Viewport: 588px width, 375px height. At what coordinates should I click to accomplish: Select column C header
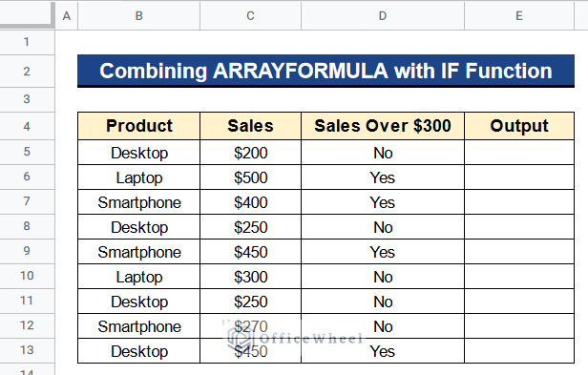[250, 16]
